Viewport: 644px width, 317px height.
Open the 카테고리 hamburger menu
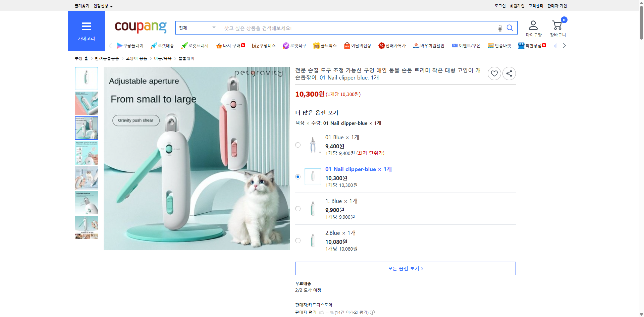coord(86,26)
